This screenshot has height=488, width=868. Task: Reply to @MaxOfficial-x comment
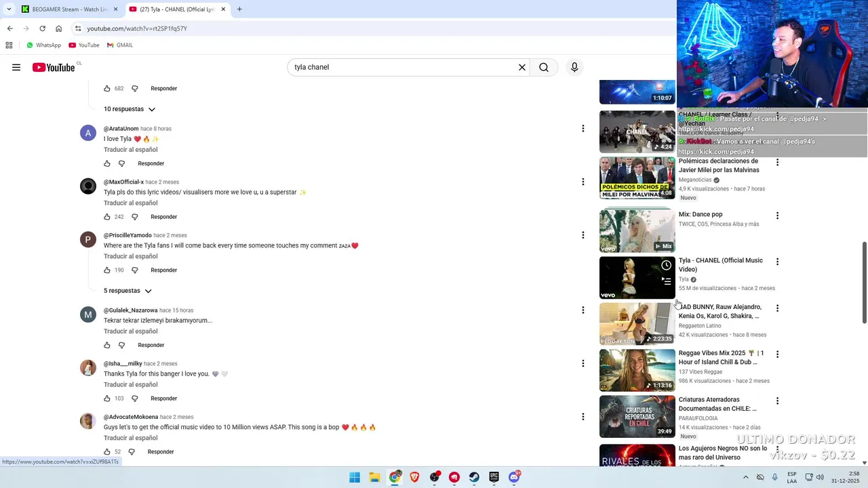163,217
